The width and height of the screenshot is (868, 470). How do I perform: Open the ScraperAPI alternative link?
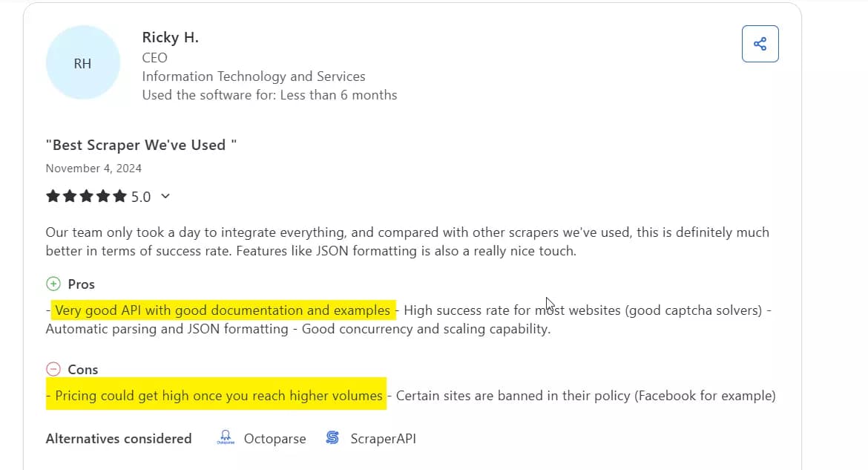pos(383,438)
